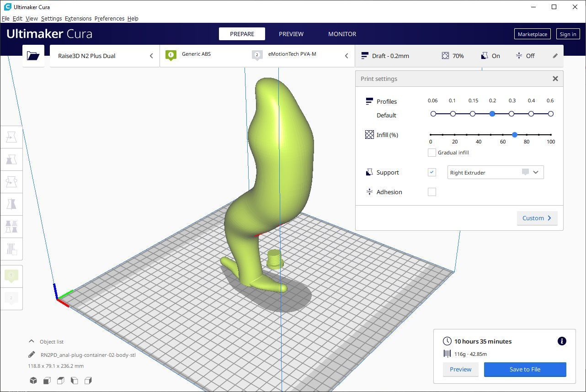Screen dimensions: 586x392
Task: Open the file folder icon
Action: (33, 56)
